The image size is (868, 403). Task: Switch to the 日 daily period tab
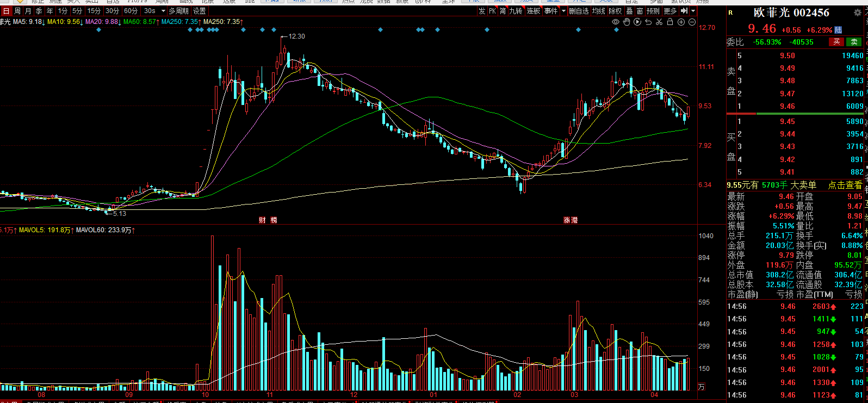point(7,11)
